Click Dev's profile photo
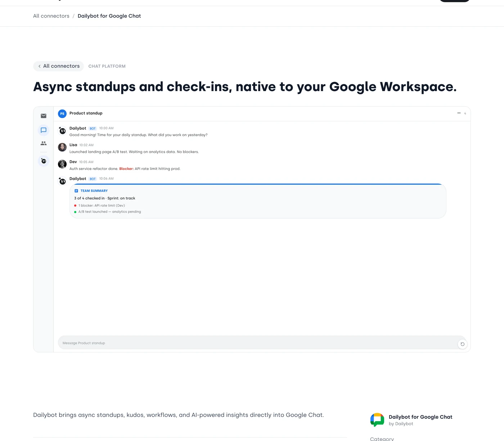504x441 pixels. (62, 164)
